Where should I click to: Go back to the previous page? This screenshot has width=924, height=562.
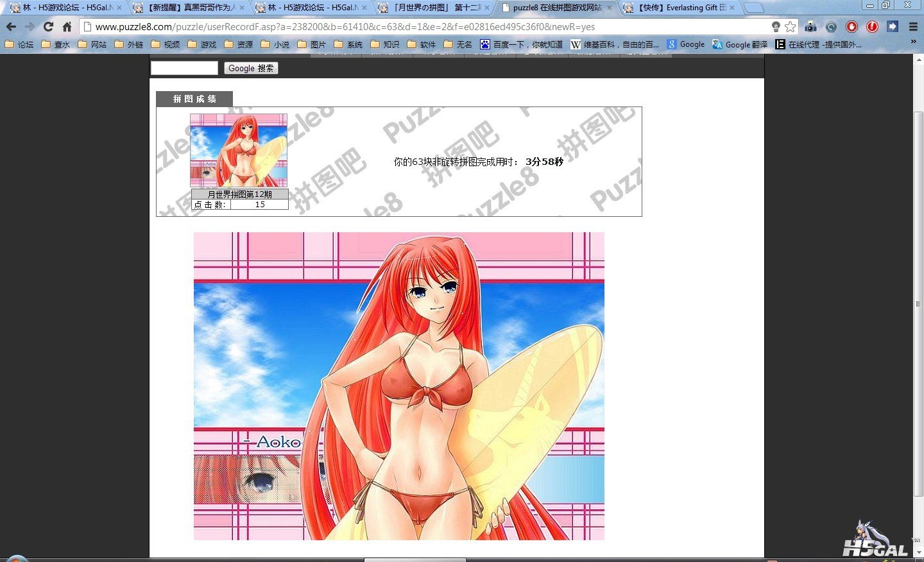click(x=11, y=27)
